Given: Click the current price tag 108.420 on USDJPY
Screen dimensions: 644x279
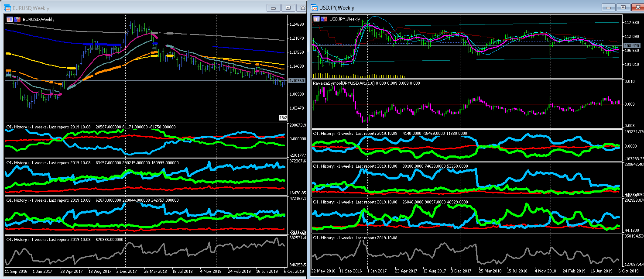Looking at the screenshot, I should pyautogui.click(x=632, y=45).
